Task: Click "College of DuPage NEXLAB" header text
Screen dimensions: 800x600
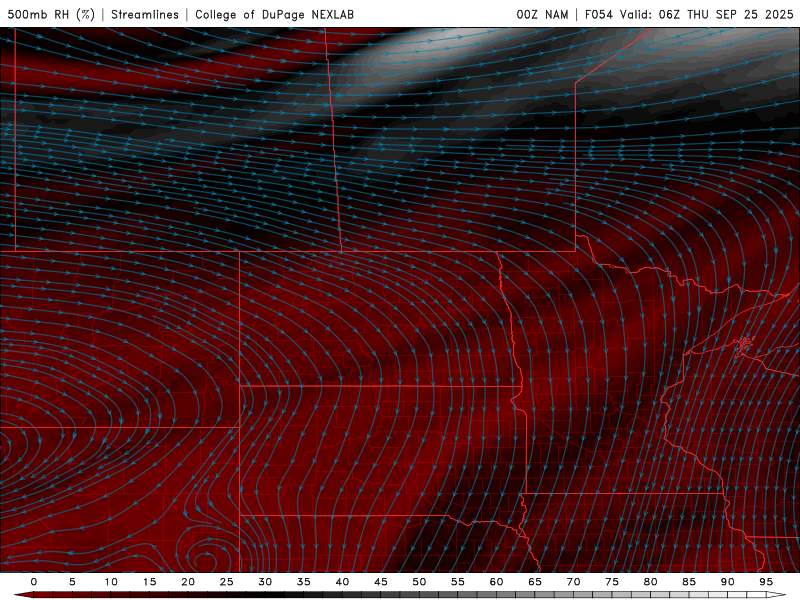Action: click(x=274, y=14)
